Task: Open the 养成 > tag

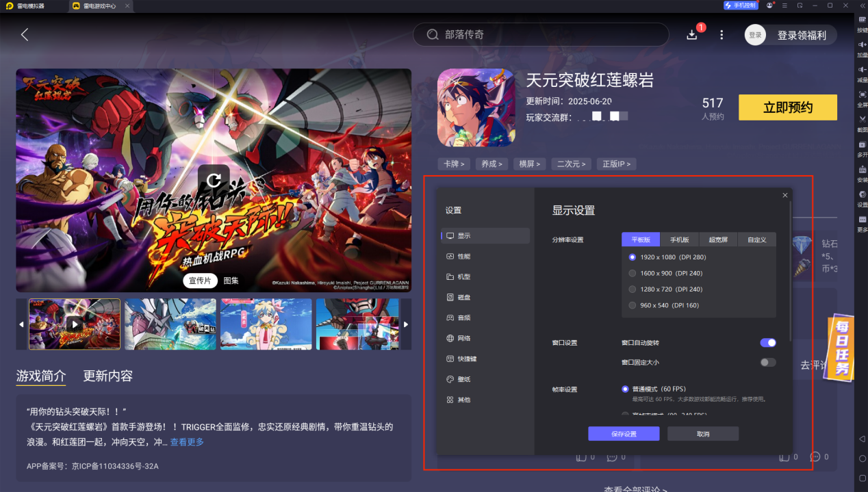Action: 492,164
